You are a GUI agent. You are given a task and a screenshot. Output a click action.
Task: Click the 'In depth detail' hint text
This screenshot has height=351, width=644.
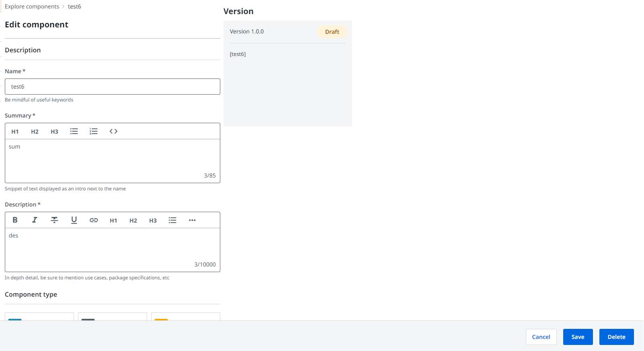coord(87,278)
